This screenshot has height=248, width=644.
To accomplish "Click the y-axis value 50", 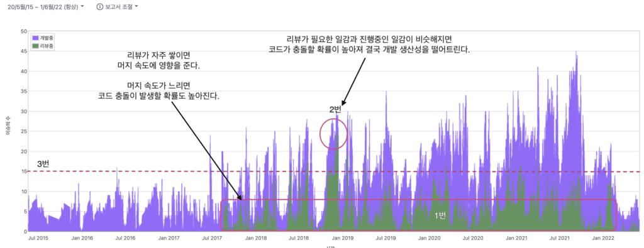I will point(24,31).
